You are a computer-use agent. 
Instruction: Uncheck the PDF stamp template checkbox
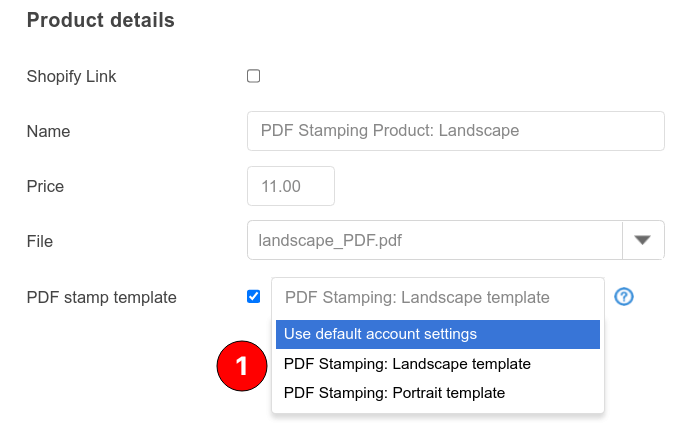coord(254,296)
